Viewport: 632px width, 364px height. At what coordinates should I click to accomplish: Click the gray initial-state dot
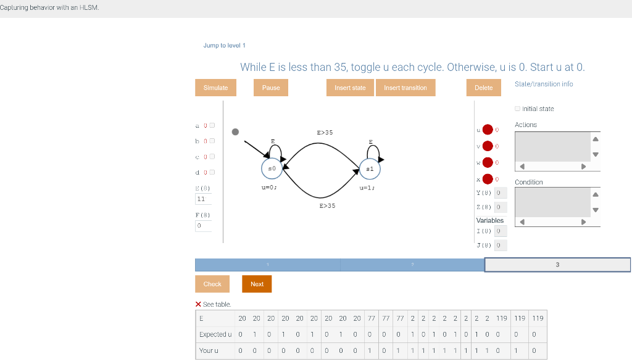pos(235,131)
